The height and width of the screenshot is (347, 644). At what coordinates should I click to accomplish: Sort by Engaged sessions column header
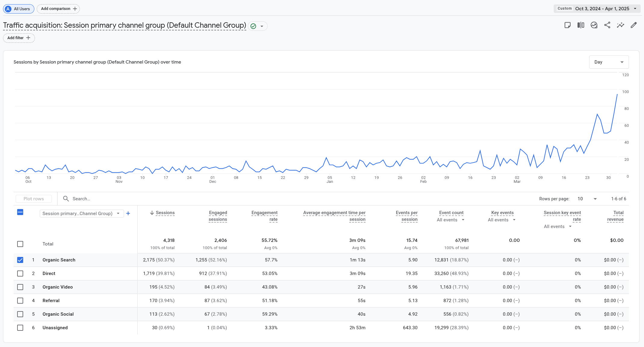(x=218, y=216)
